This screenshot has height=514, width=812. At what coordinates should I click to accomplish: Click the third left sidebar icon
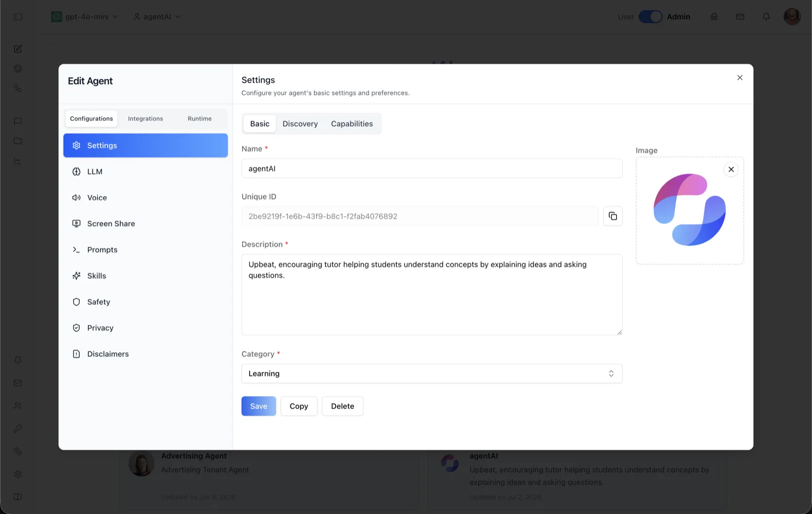tap(18, 88)
